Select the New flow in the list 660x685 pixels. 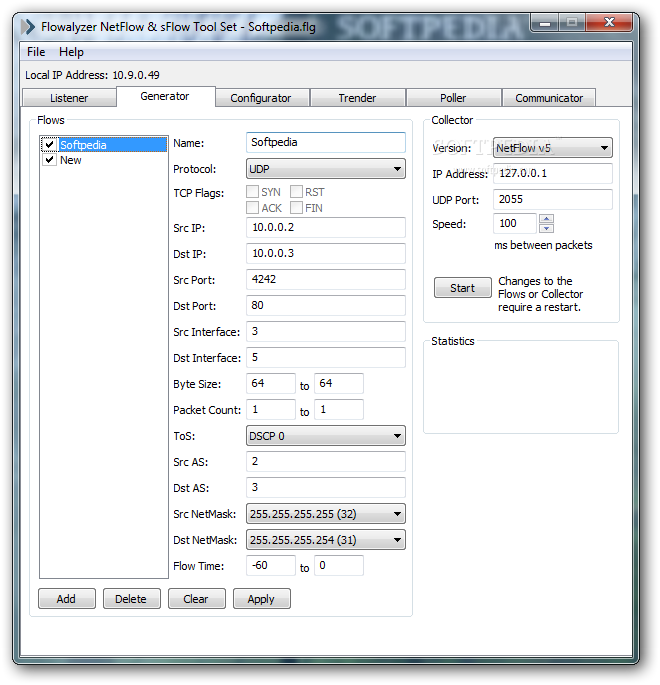pyautogui.click(x=71, y=160)
